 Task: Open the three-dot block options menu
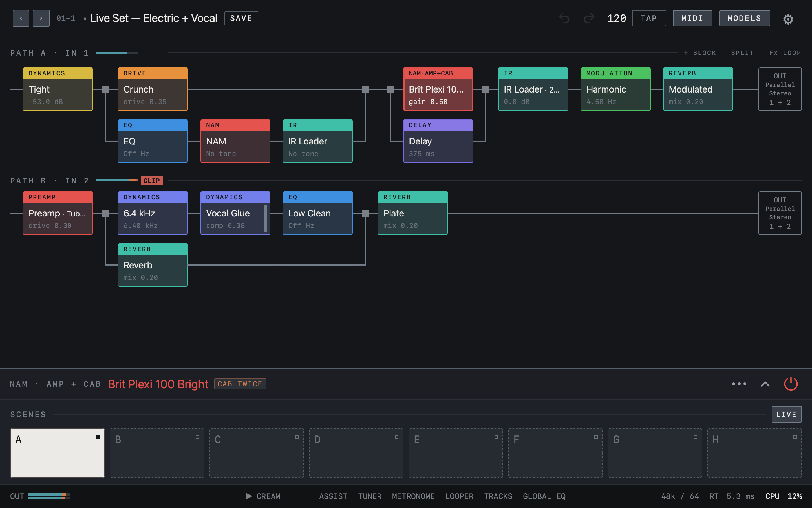pos(739,384)
